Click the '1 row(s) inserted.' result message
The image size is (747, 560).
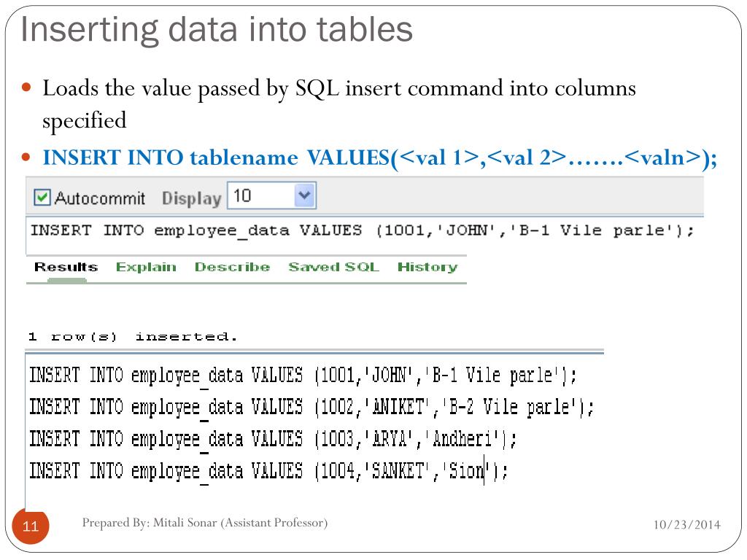133,337
